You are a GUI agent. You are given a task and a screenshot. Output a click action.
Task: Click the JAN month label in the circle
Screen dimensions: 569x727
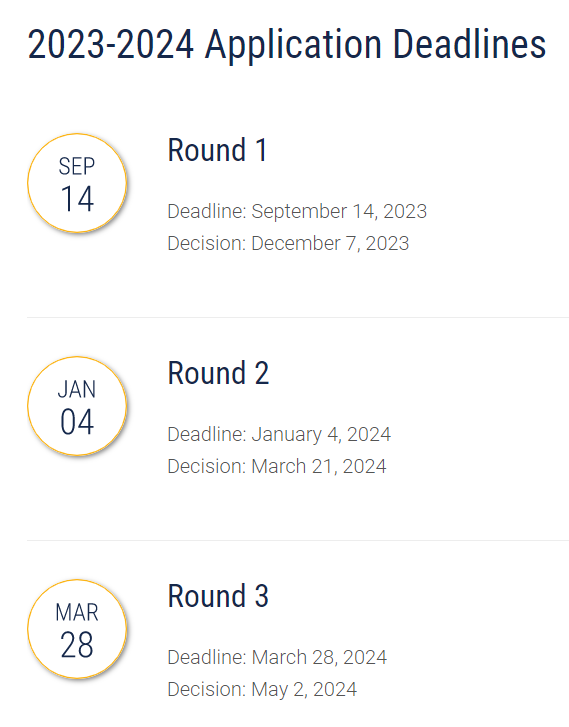click(x=77, y=389)
